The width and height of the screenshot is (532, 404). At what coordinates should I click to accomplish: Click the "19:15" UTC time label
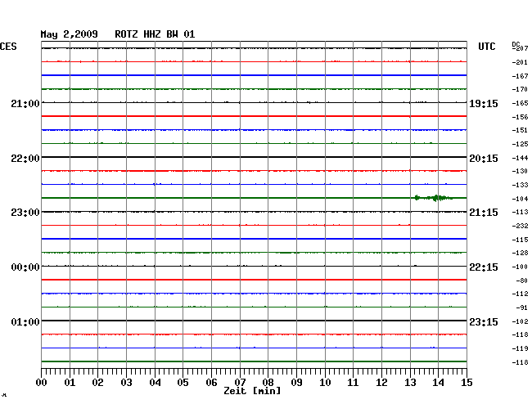484,104
